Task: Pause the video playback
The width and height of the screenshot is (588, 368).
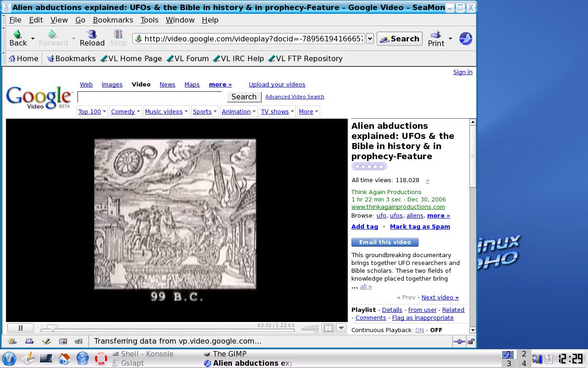Action: (21, 328)
